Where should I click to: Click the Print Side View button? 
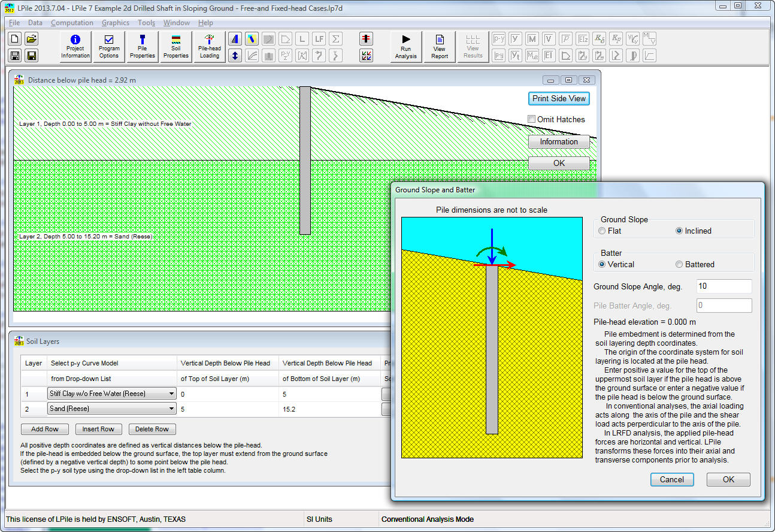pos(559,98)
